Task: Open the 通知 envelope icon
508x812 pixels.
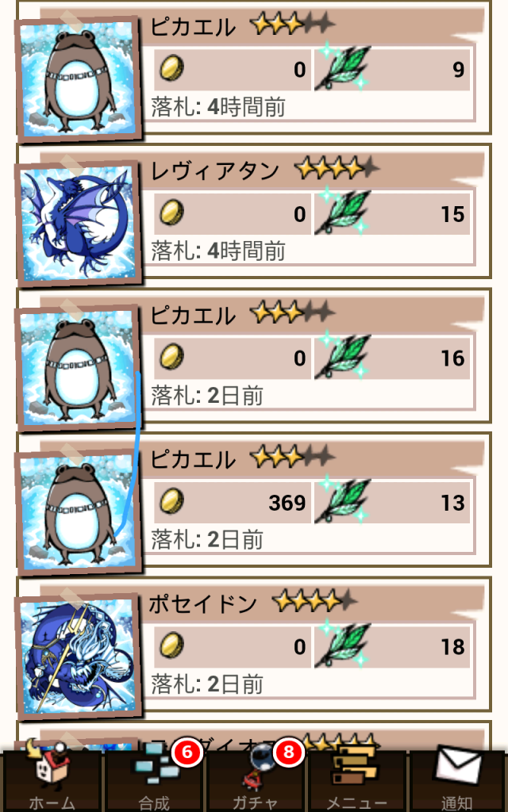Action: pos(458,781)
